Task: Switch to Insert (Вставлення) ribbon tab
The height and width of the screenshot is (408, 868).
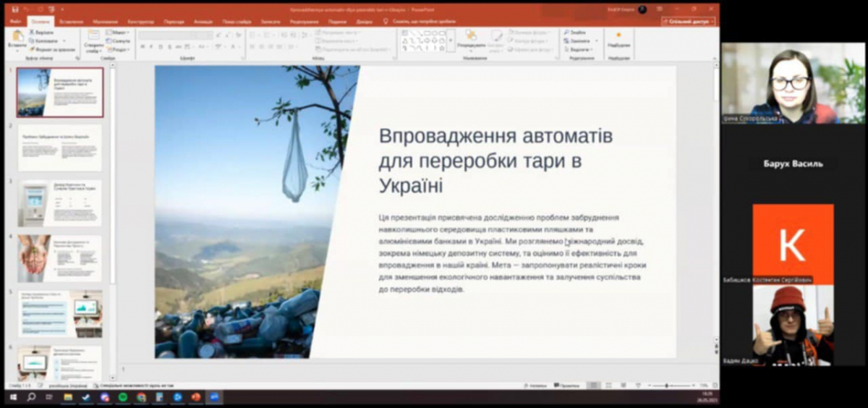Action: coord(71,22)
